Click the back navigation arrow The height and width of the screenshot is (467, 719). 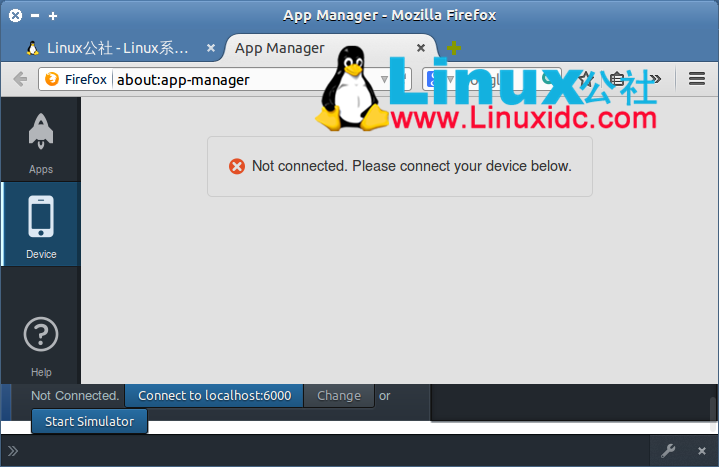[x=20, y=79]
